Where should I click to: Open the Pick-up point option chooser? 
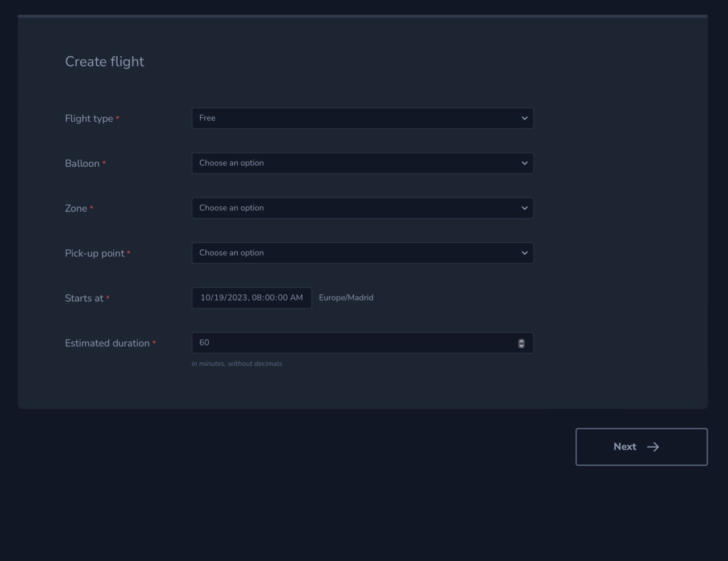(x=362, y=253)
